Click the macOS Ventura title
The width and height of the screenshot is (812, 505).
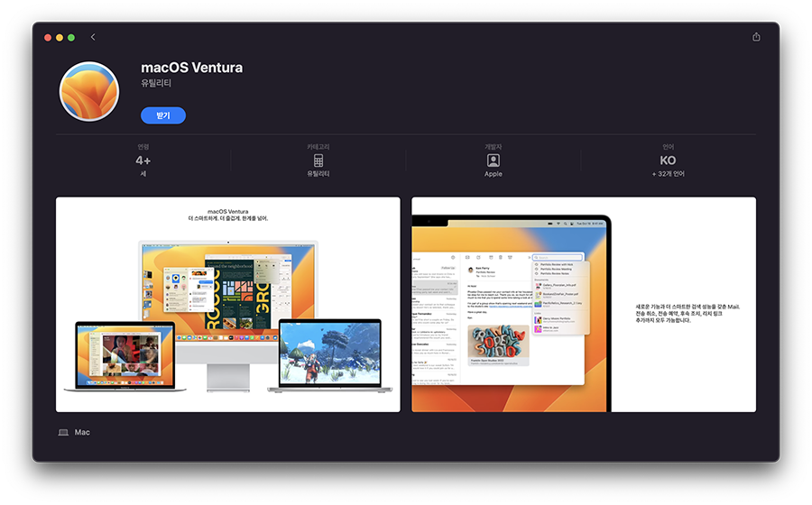(191, 68)
